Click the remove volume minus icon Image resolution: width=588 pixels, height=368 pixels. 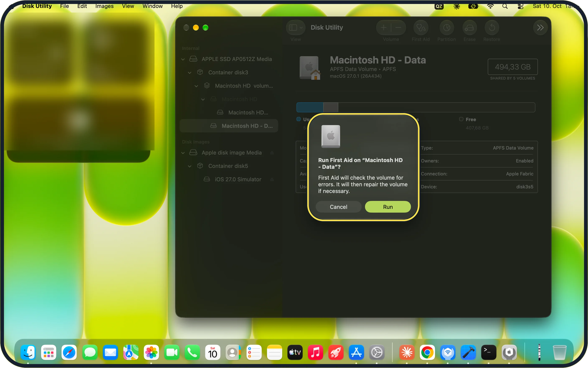398,28
